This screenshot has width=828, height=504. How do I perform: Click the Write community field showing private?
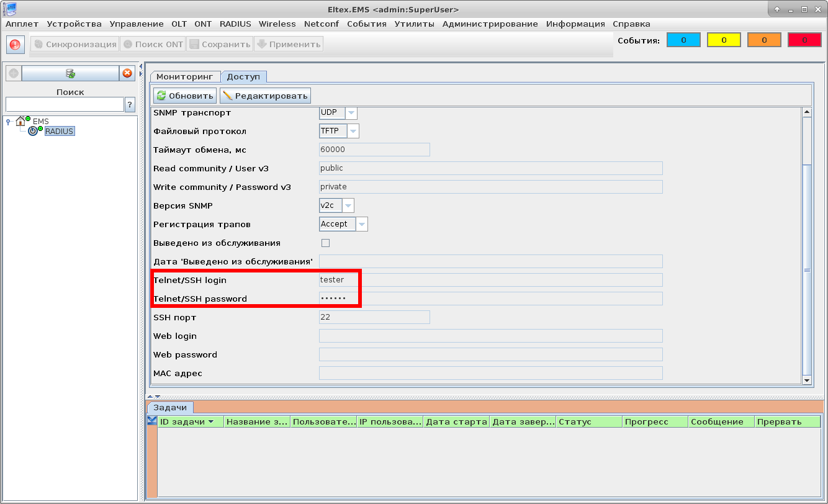(x=490, y=187)
